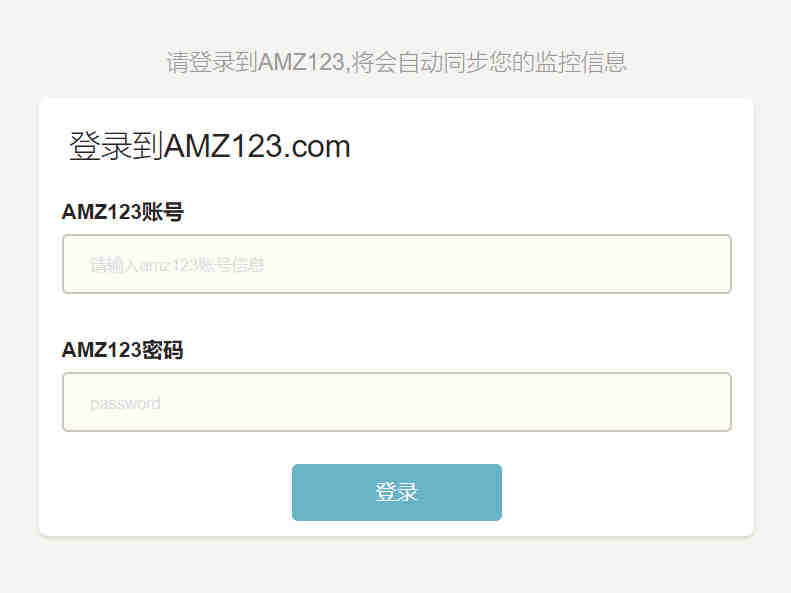Screen dimensions: 791x593
Task: Click the 登录到AMZ123.com heading
Action: (x=209, y=146)
